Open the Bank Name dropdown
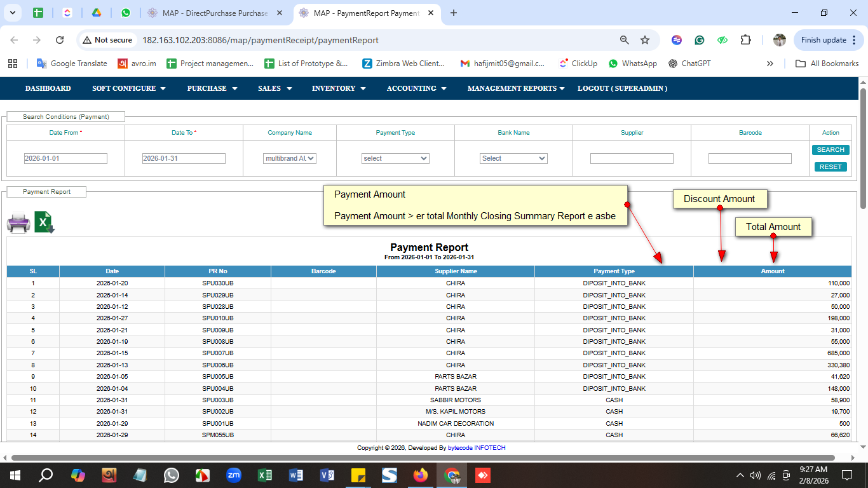The image size is (868, 488). tap(513, 158)
